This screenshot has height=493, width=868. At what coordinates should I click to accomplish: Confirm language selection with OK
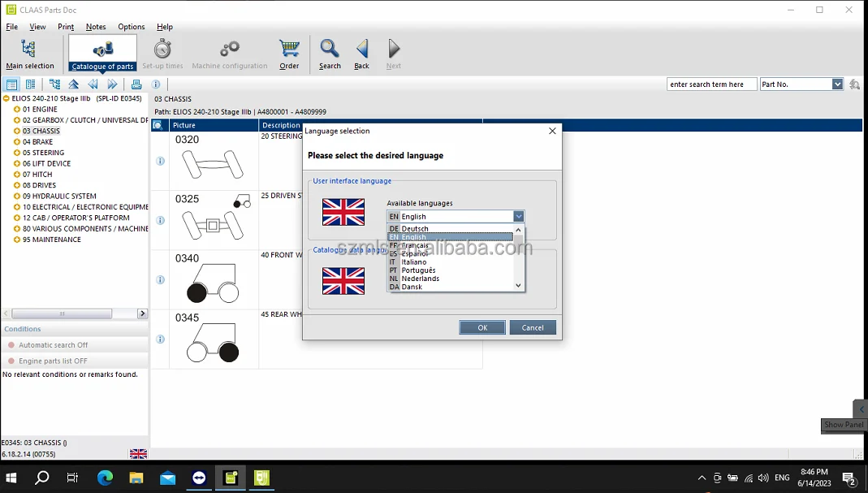tap(482, 327)
